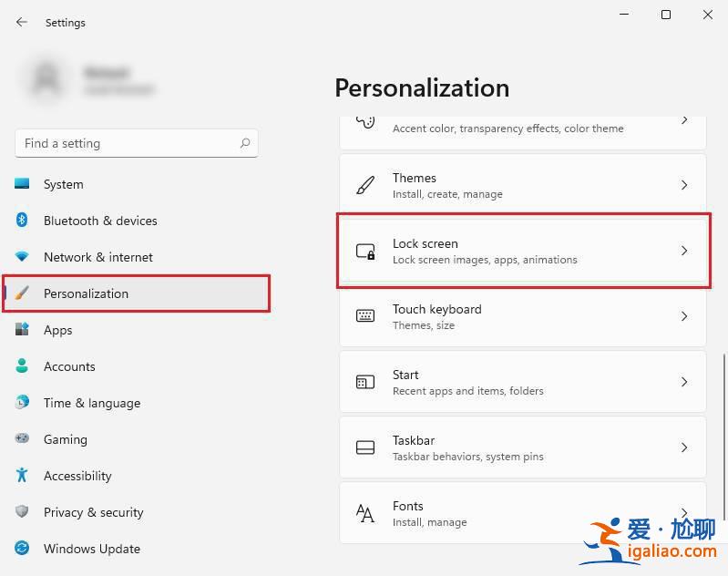Click the Find a setting search box
728x576 pixels.
tap(128, 143)
